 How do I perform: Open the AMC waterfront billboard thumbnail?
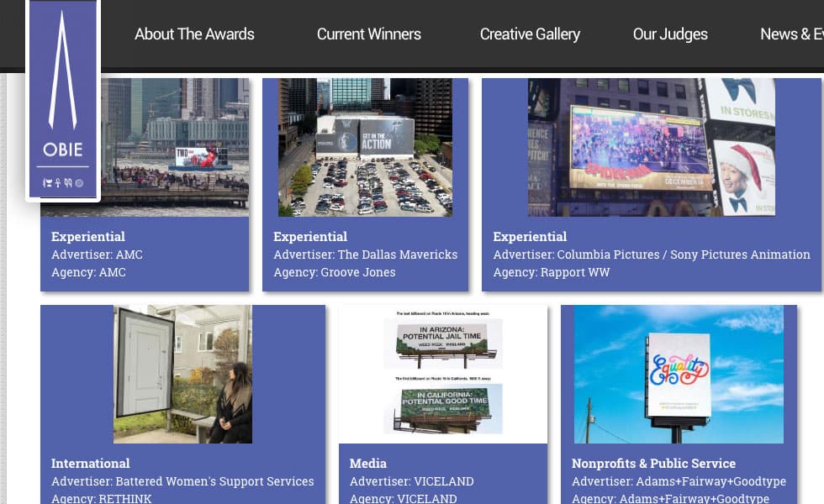[x=175, y=147]
